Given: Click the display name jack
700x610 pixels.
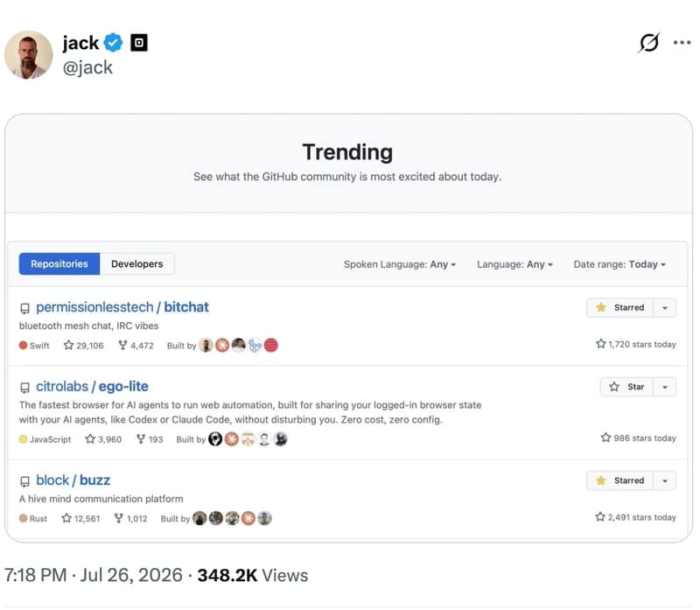Looking at the screenshot, I should 80,43.
